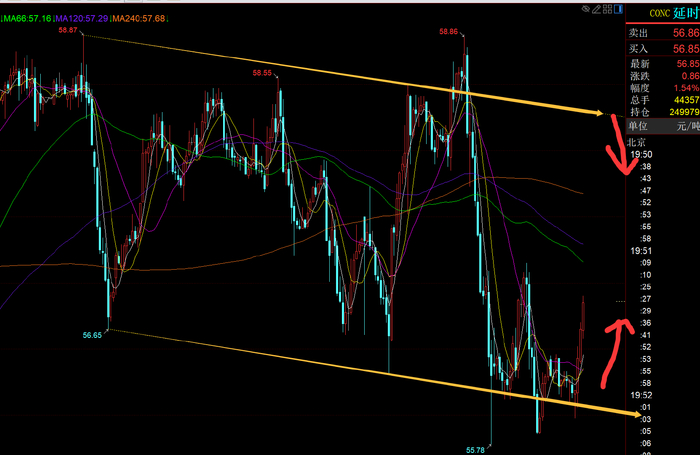
Task: Click the MA240:57.68 indicator label
Action: [x=139, y=18]
